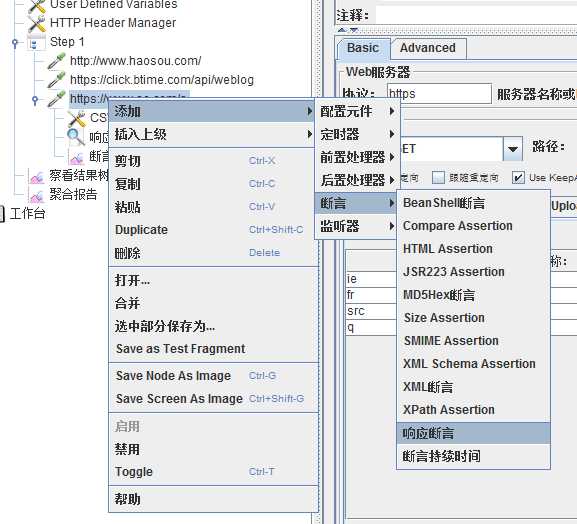
Task: Click the 聚合报告 listener icon
Action: tap(37, 195)
